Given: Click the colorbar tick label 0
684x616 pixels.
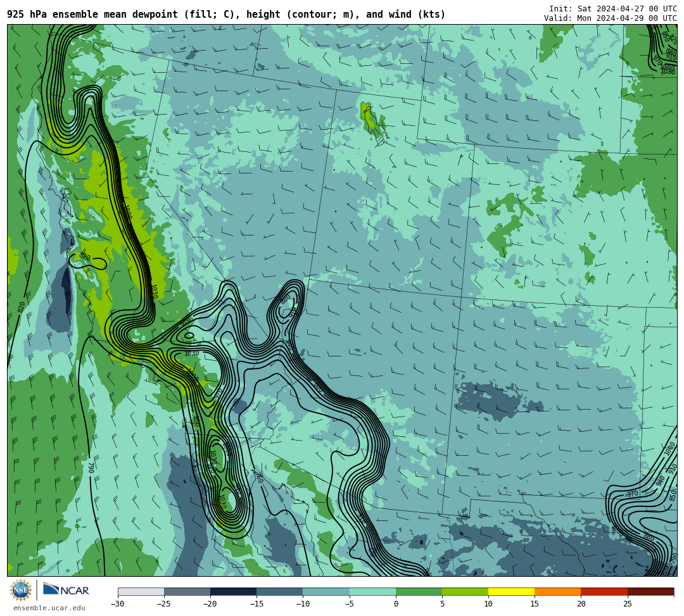Looking at the screenshot, I should pos(396,604).
